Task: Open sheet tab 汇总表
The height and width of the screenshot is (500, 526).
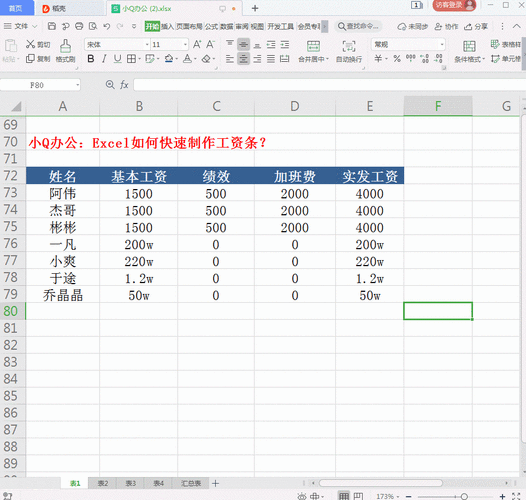Action: point(191,483)
